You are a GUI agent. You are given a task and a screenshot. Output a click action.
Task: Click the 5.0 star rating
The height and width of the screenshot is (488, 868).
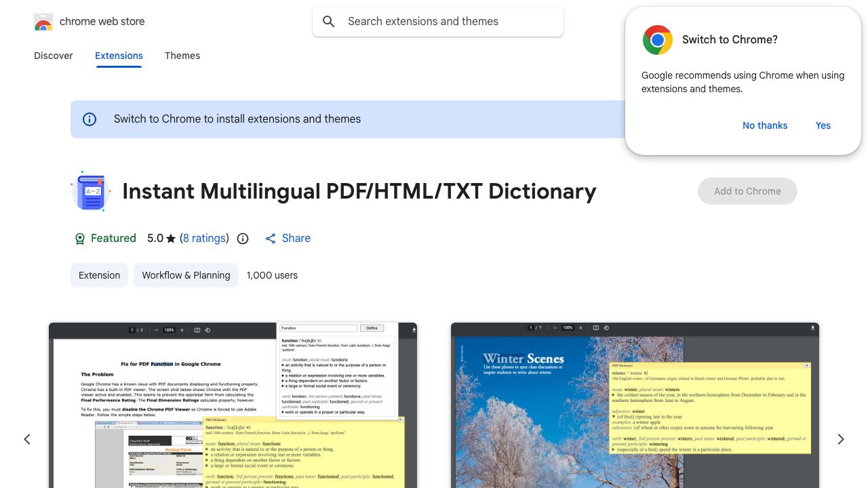(161, 238)
